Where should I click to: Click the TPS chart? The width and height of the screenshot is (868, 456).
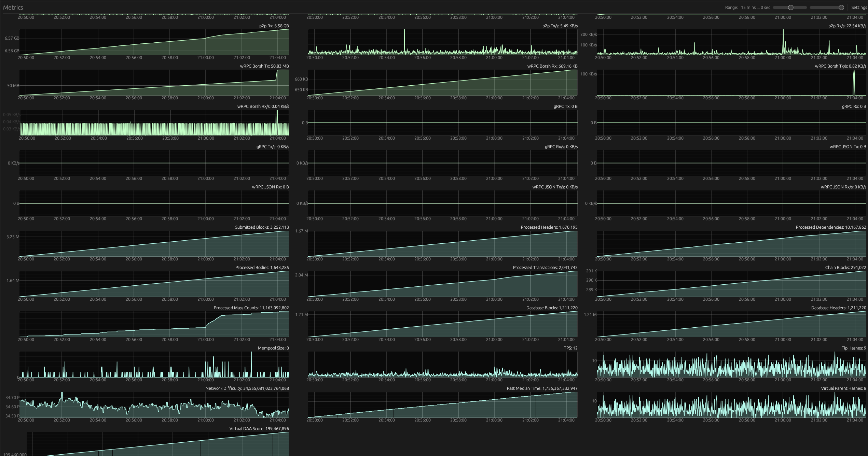pos(442,365)
